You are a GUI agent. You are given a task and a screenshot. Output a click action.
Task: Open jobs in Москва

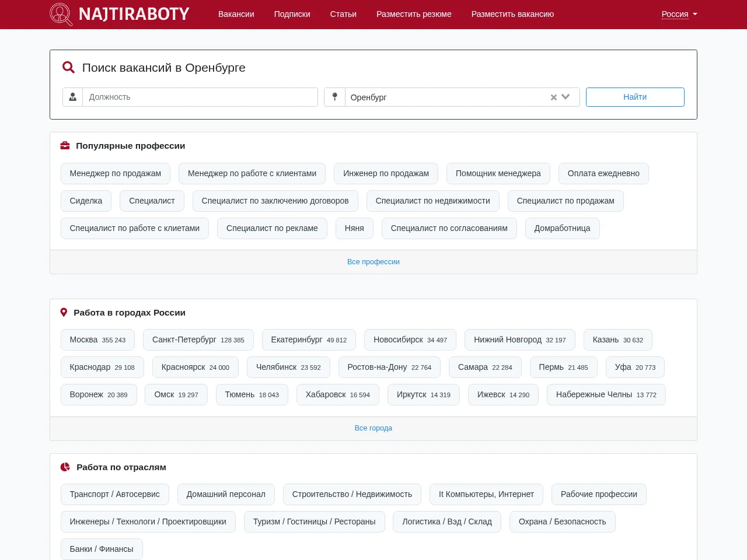pyautogui.click(x=97, y=339)
